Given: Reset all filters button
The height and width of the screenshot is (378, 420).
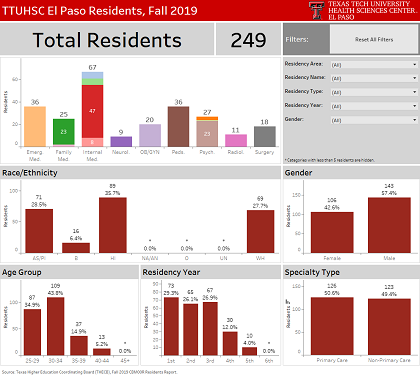Looking at the screenshot, I should coord(374,39).
